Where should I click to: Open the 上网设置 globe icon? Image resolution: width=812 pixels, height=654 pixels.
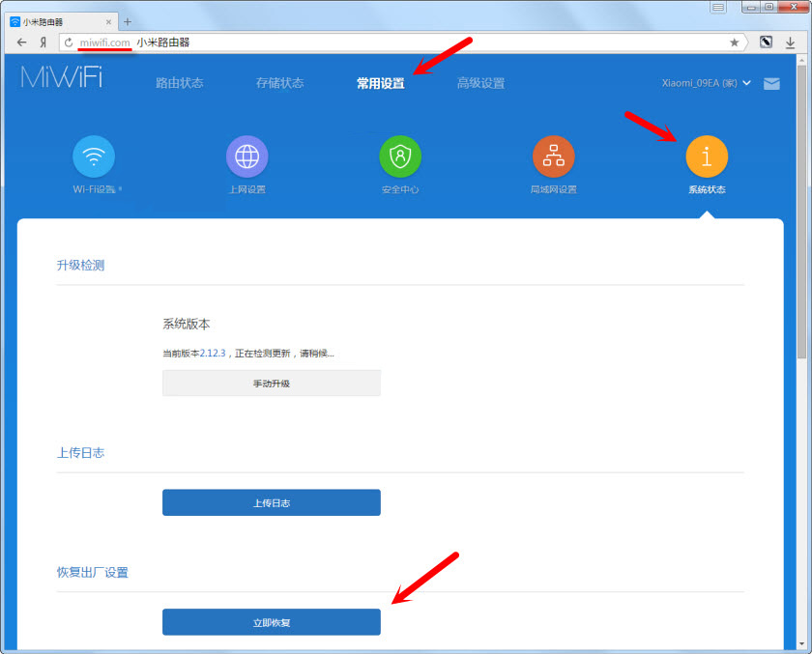[246, 156]
